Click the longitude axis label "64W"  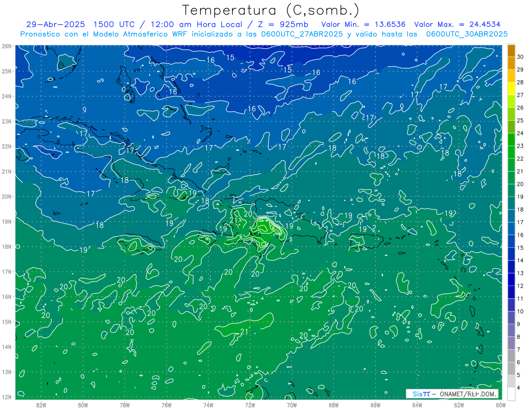click(x=417, y=405)
